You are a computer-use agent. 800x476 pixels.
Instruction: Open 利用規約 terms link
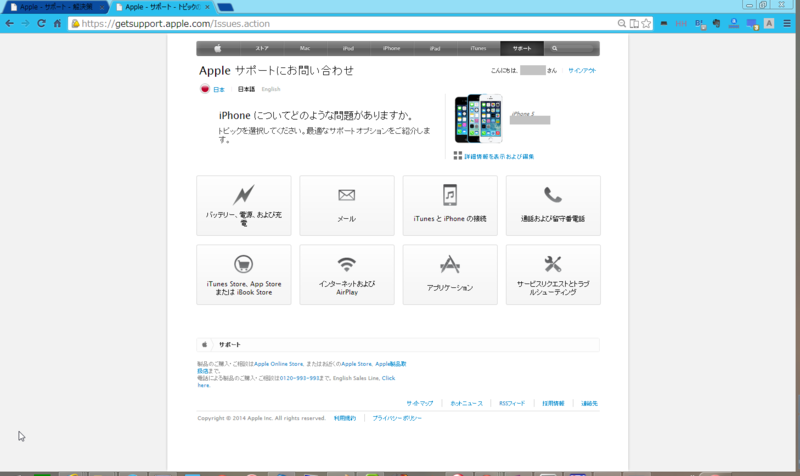(345, 418)
